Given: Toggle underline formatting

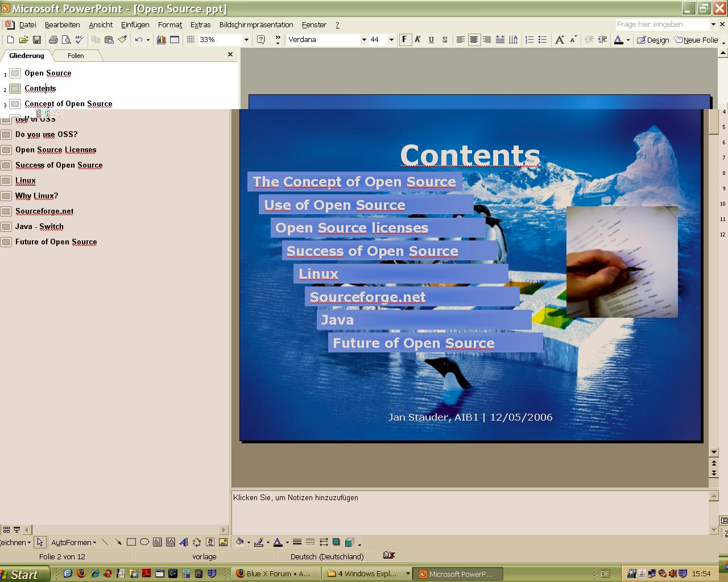Looking at the screenshot, I should (431, 40).
